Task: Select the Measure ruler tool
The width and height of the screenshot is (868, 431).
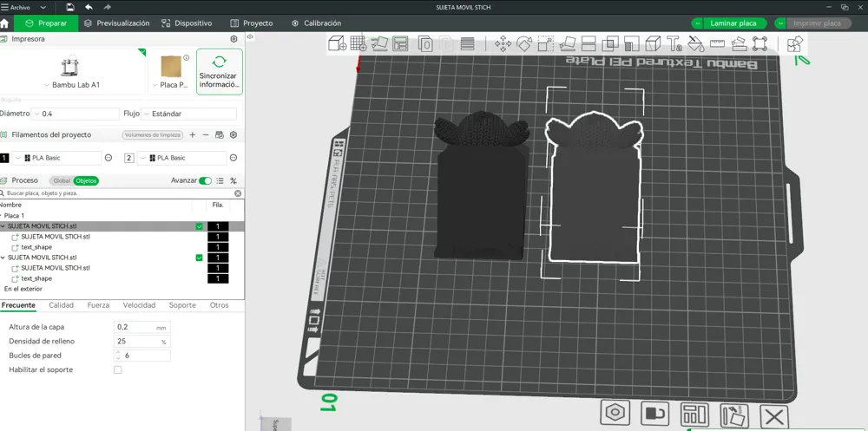Action: [718, 43]
